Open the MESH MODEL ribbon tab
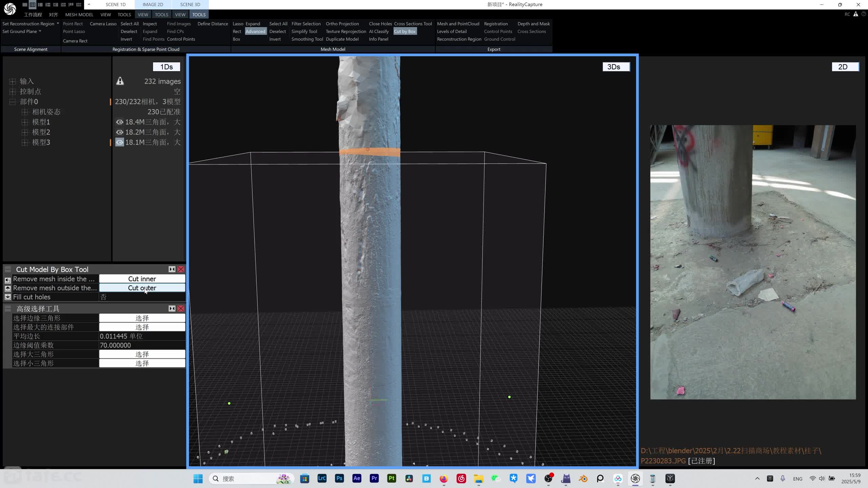868x488 pixels. tap(79, 15)
